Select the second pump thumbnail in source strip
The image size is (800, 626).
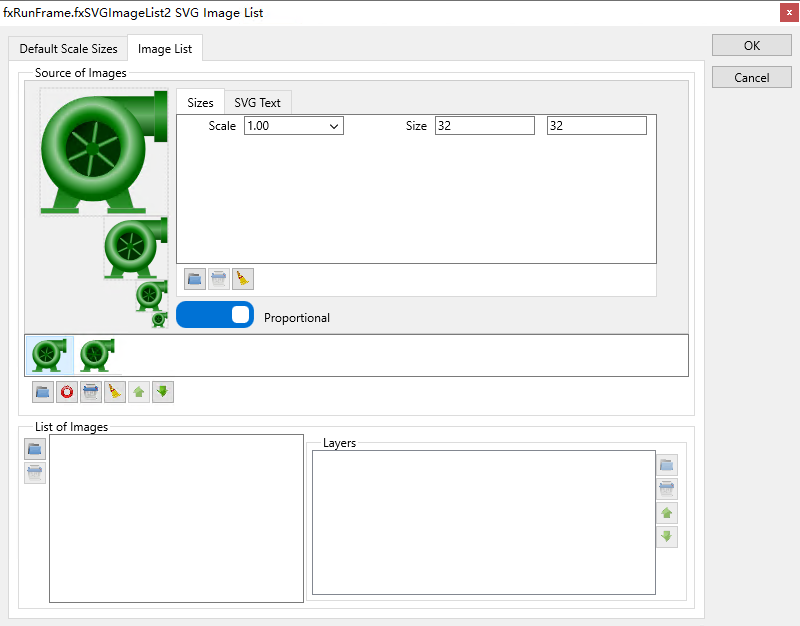coord(97,355)
